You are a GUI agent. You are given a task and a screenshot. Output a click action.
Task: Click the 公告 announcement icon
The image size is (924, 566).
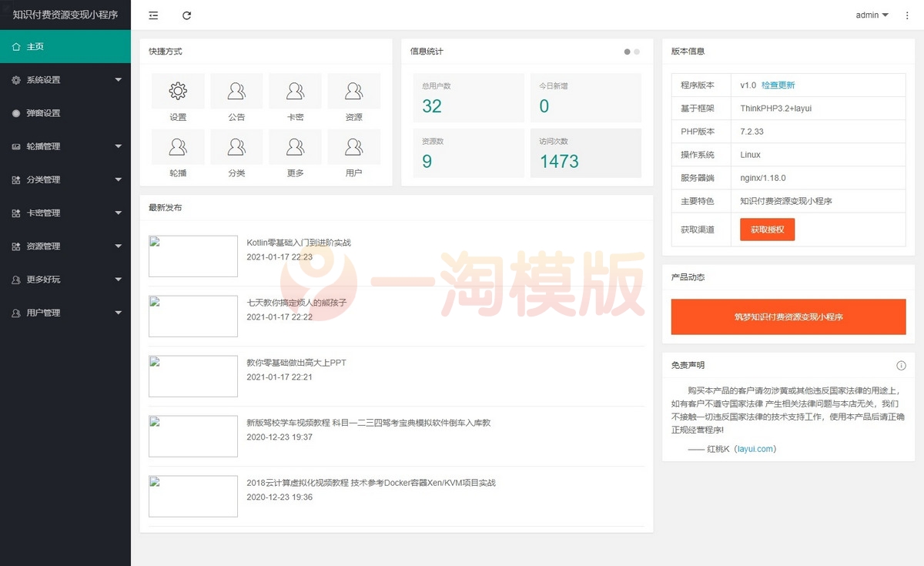pyautogui.click(x=236, y=90)
